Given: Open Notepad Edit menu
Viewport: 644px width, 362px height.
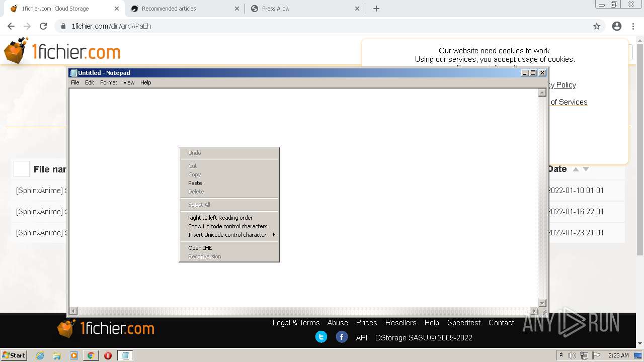Looking at the screenshot, I should pyautogui.click(x=90, y=82).
